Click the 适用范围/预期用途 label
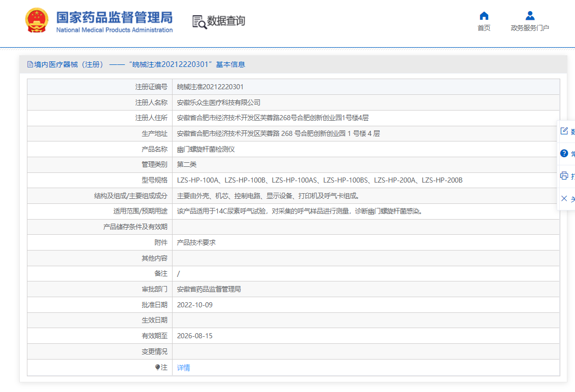The image size is (575, 392). coord(140,211)
